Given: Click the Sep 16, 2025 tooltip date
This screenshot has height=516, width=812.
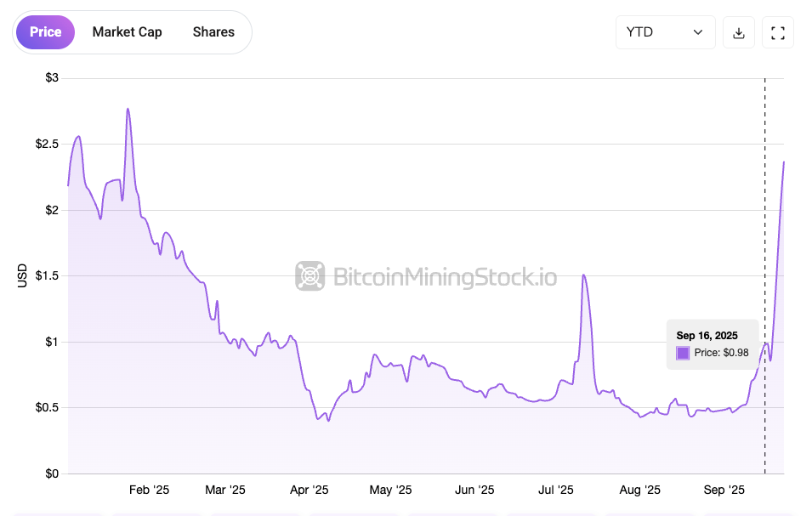Looking at the screenshot, I should point(707,335).
